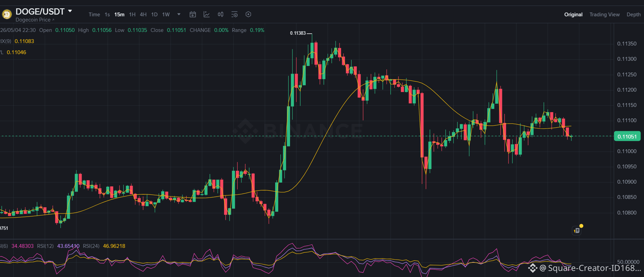Switch chart to 1W interval
The height and width of the screenshot is (277, 644).
(x=166, y=15)
